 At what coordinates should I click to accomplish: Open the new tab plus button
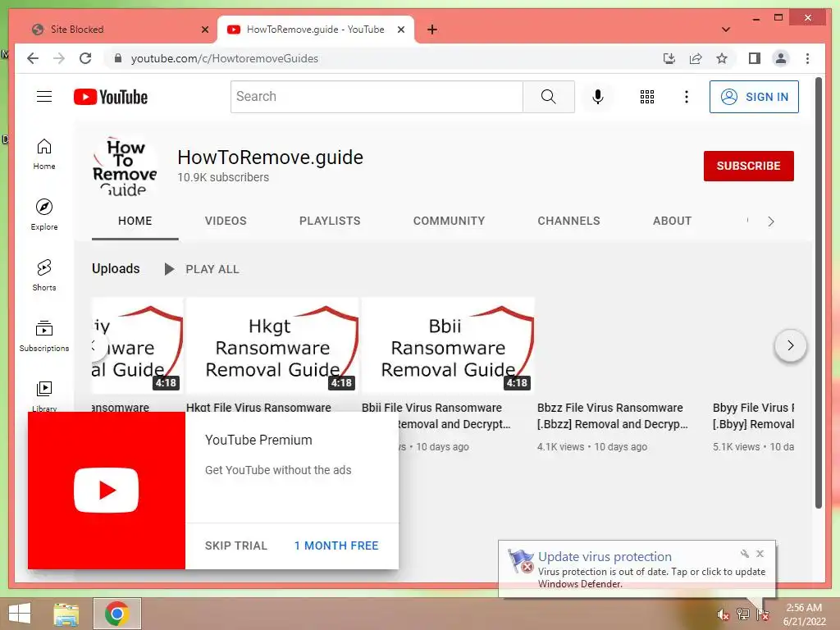(432, 30)
